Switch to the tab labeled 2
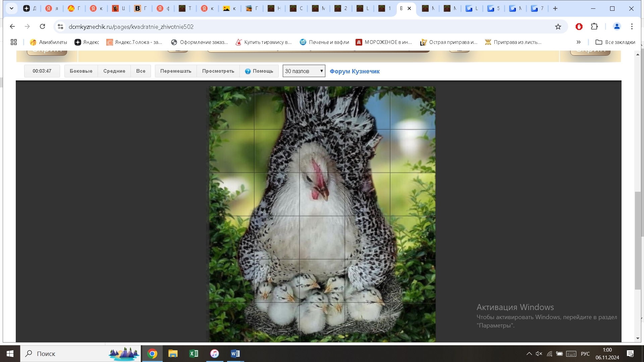644x362 pixels. [x=341, y=8]
